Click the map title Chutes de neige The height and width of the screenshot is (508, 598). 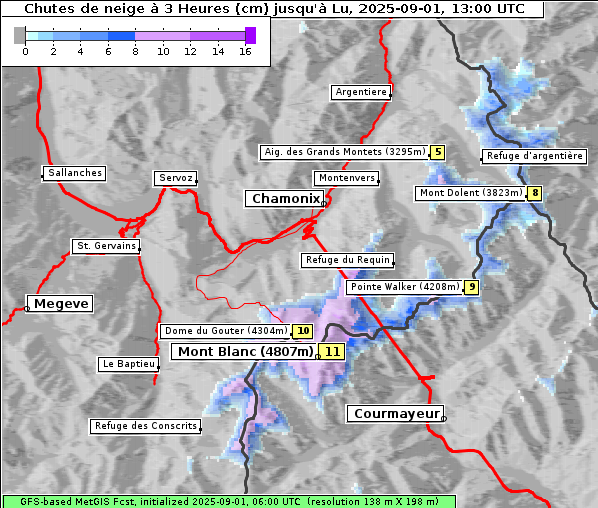coord(274,8)
